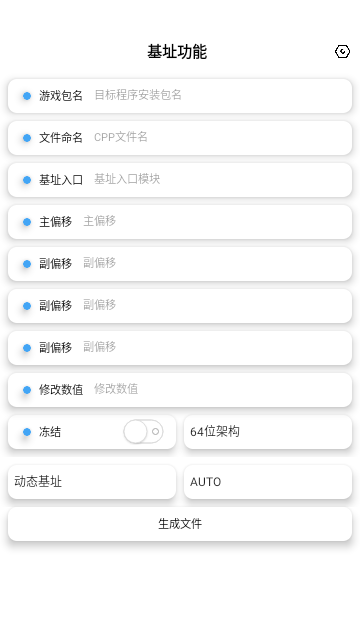Image resolution: width=360 pixels, height=640 pixels.
Task: Focus the first 副偏移 input field
Action: tap(215, 264)
